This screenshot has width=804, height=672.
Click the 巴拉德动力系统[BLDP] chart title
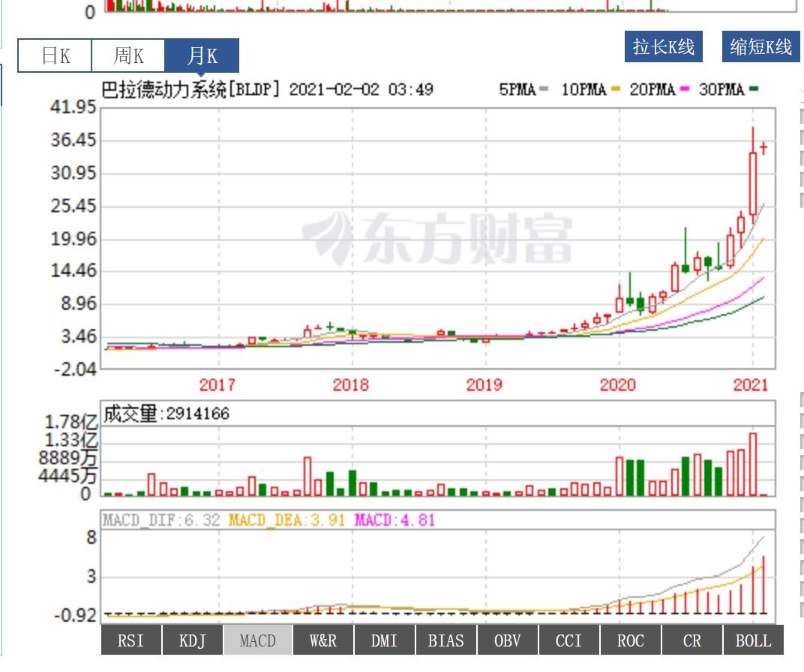pyautogui.click(x=190, y=90)
